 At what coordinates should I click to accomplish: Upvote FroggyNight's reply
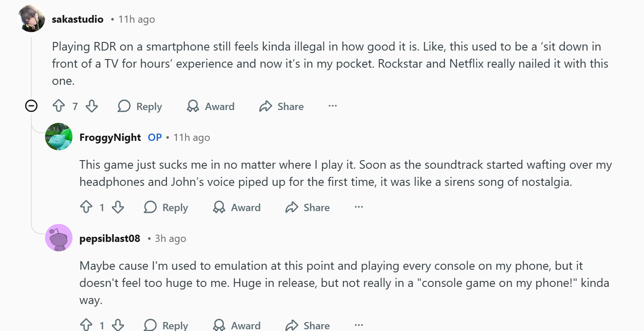(86, 207)
